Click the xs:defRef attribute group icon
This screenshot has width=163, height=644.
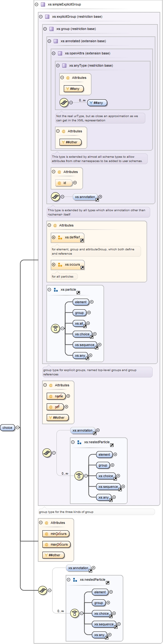click(x=60, y=237)
